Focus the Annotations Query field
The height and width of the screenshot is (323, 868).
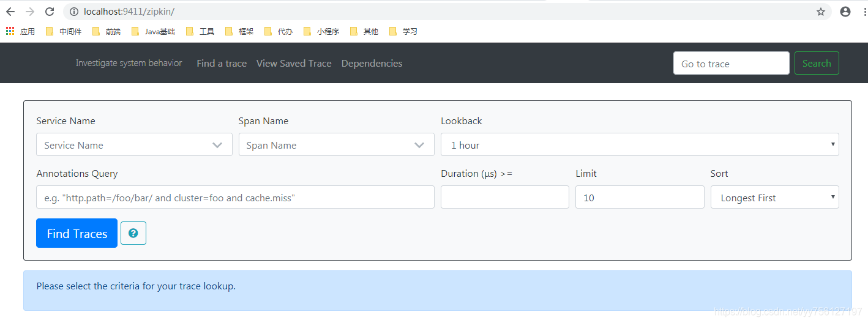(x=235, y=198)
